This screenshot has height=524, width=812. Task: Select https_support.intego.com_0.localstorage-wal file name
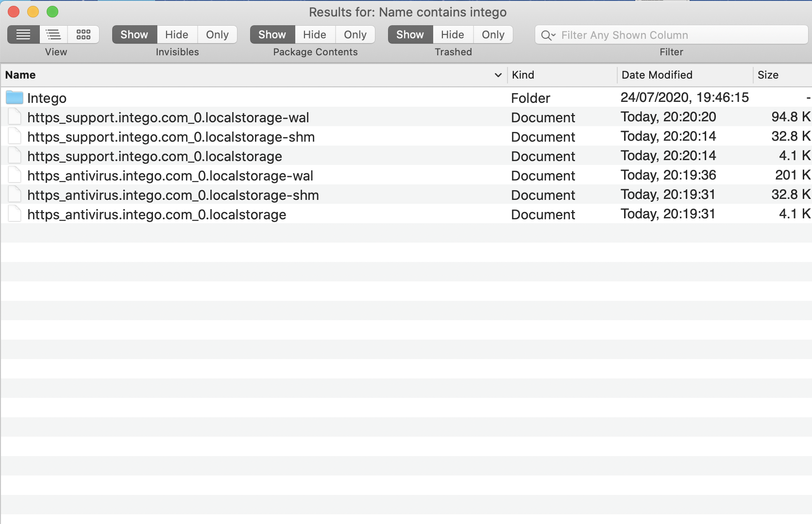(x=168, y=117)
